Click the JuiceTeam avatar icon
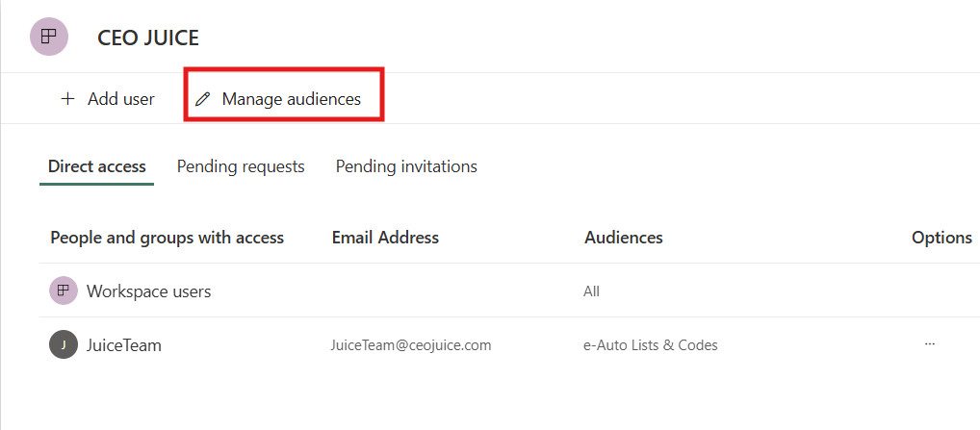 pos(64,344)
